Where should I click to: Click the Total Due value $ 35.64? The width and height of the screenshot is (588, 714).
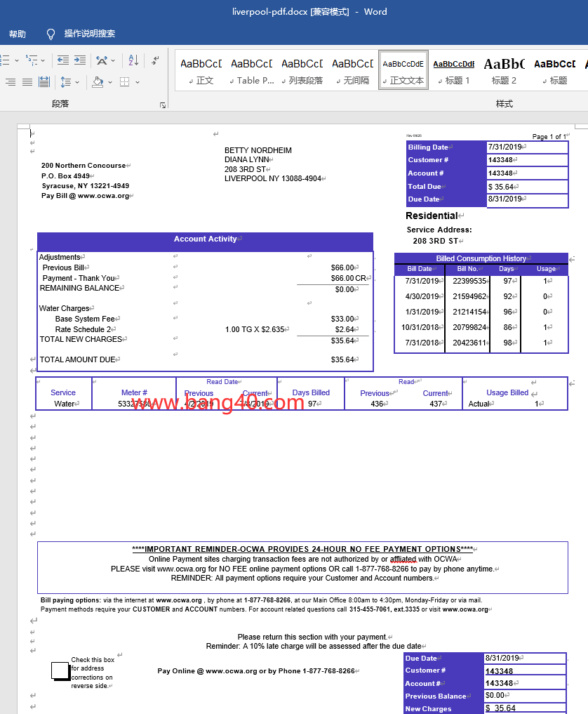pyautogui.click(x=501, y=187)
